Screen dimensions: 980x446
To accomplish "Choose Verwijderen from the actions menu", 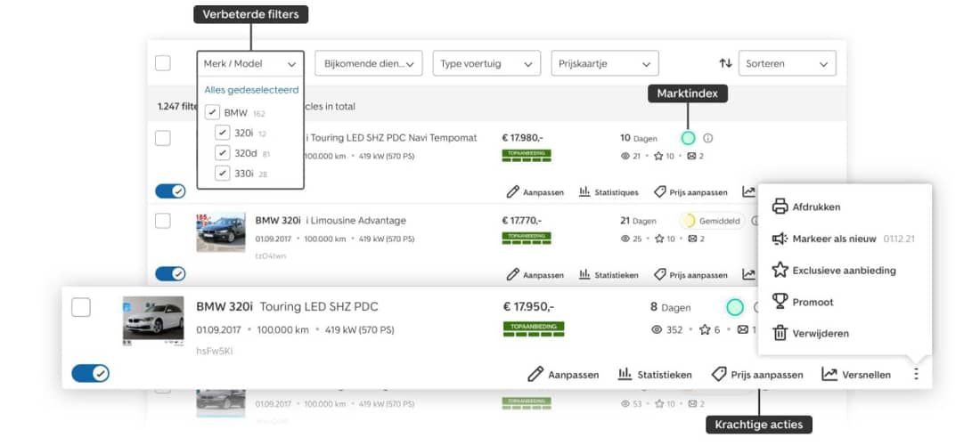I will (811, 333).
